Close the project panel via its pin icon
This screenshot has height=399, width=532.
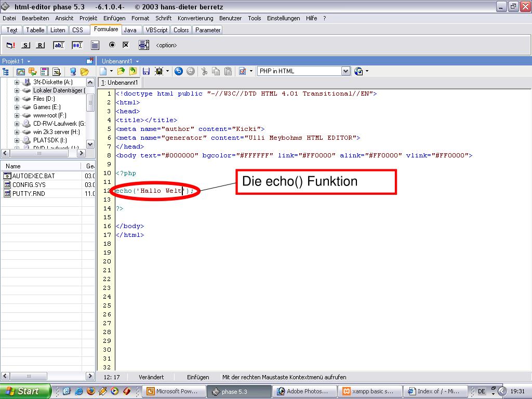(90, 61)
